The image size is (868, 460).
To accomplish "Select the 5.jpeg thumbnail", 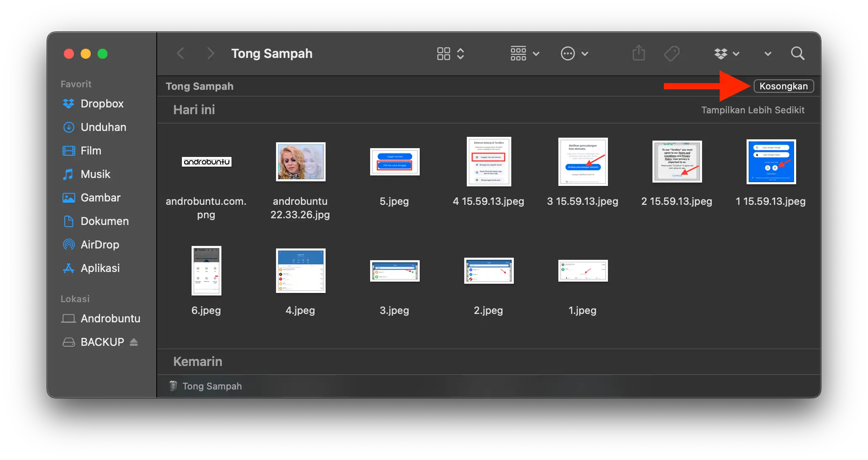I will click(x=394, y=162).
